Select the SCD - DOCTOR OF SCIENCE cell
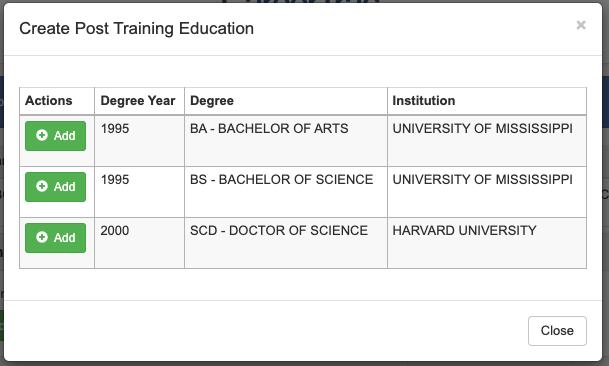The width and height of the screenshot is (609, 366). click(286, 243)
